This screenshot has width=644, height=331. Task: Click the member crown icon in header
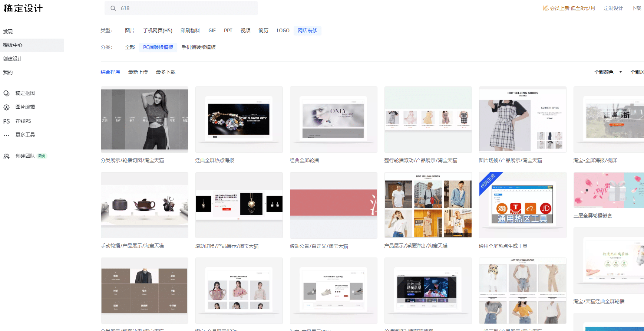(x=545, y=8)
